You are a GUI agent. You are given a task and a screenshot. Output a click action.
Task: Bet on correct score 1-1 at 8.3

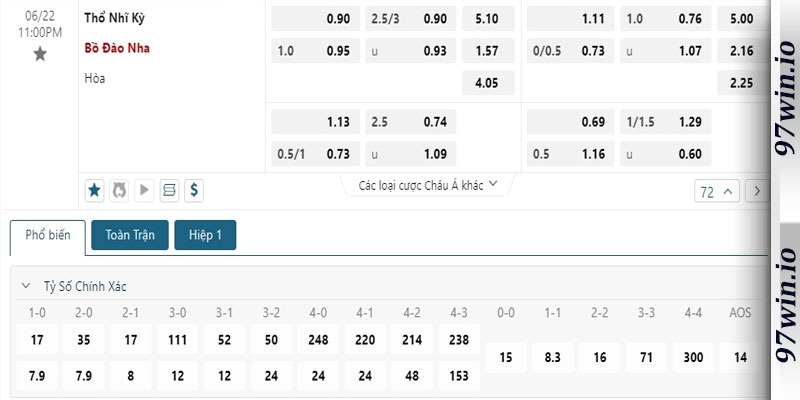(x=553, y=358)
